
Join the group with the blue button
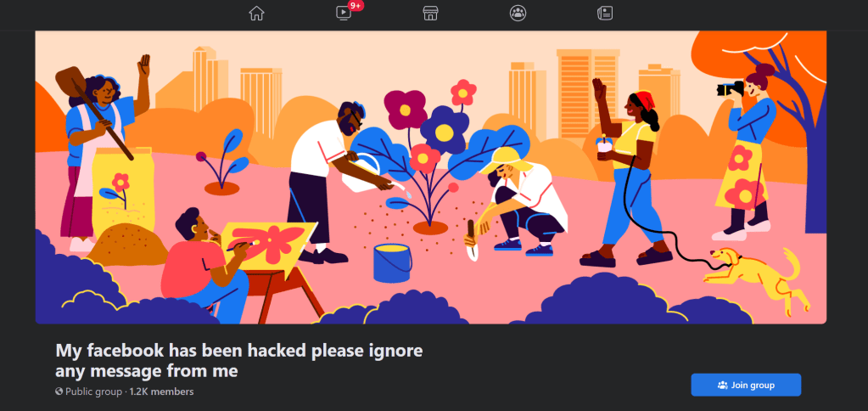point(746,385)
